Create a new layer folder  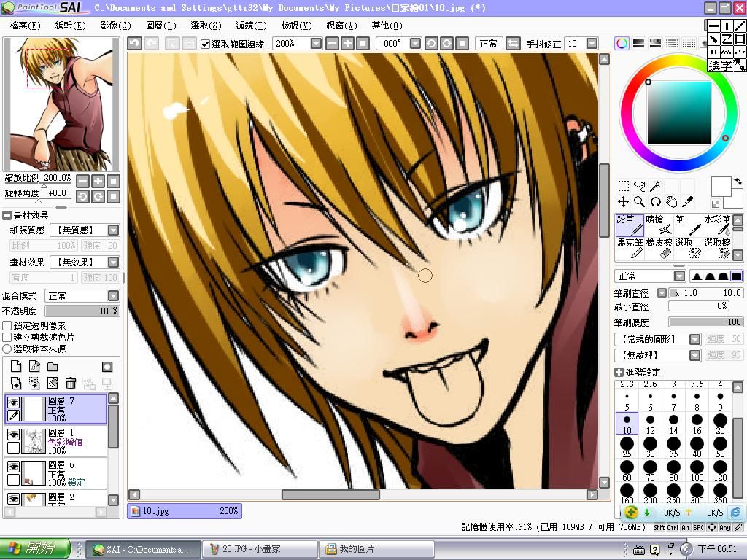[x=53, y=366]
